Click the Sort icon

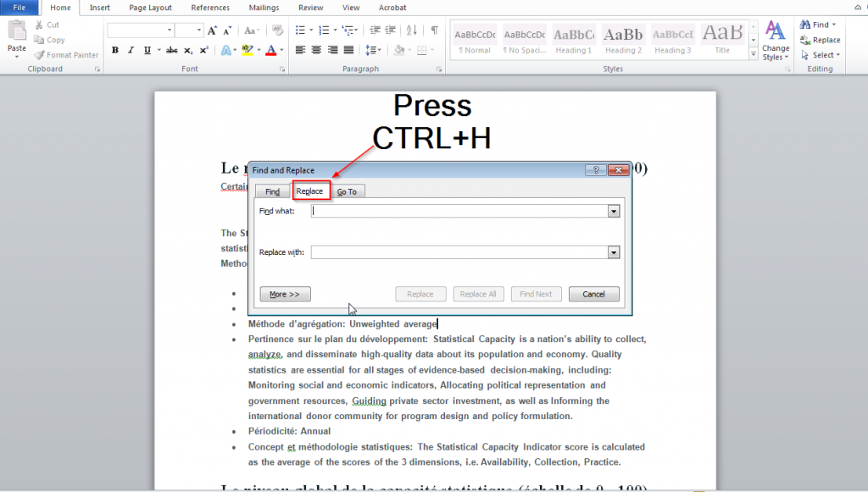(x=411, y=30)
